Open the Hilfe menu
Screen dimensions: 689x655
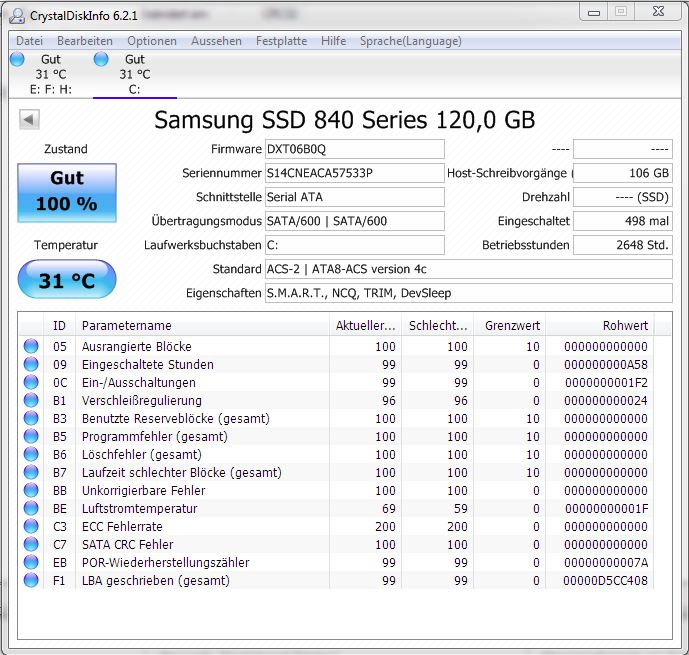333,41
